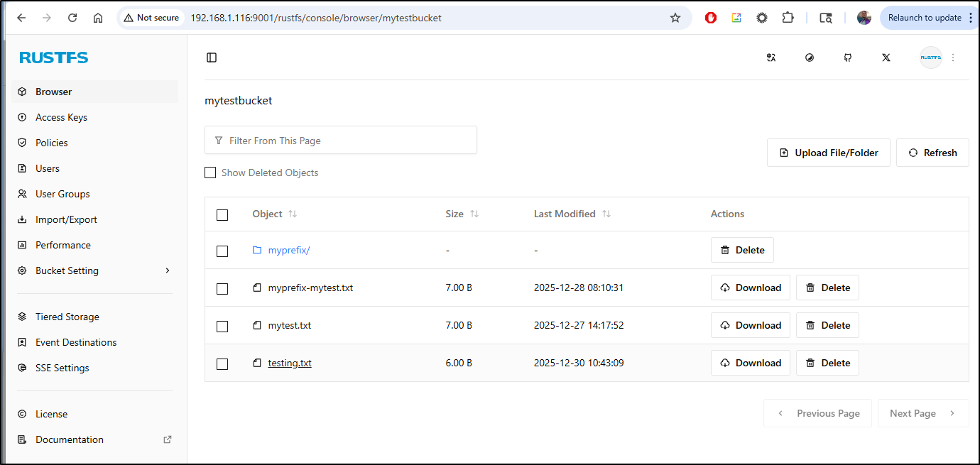Enable the Show Deleted Objects checkbox
Screen dimensions: 980x465
pyautogui.click(x=210, y=173)
